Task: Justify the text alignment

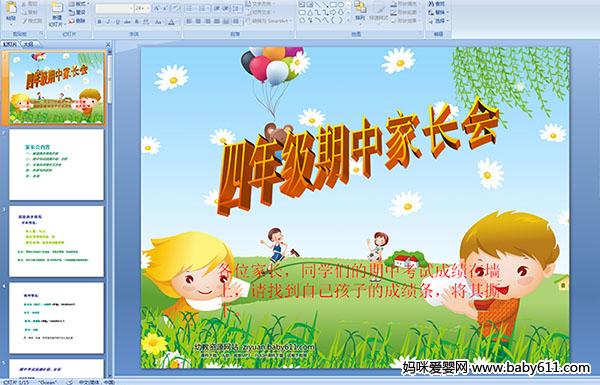Action: [x=217, y=21]
